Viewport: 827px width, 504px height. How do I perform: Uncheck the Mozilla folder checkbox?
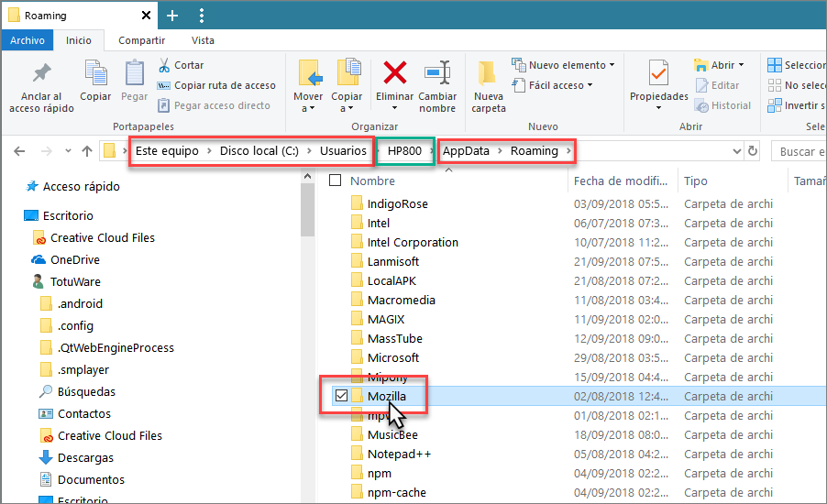coord(341,395)
